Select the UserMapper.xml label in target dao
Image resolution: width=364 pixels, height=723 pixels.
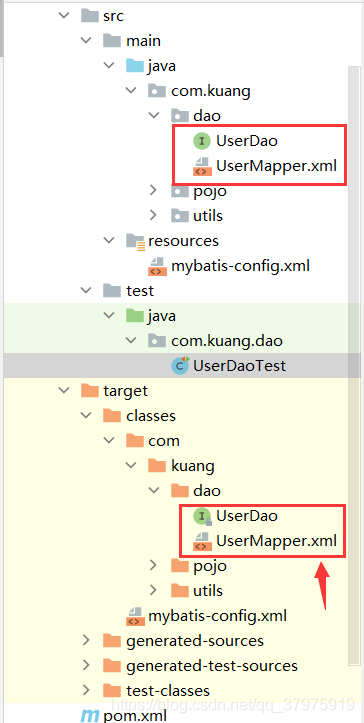(276, 540)
